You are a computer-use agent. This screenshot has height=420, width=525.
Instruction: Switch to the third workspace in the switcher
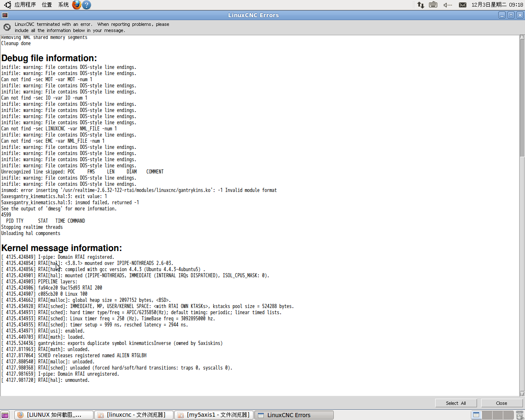(x=498, y=415)
